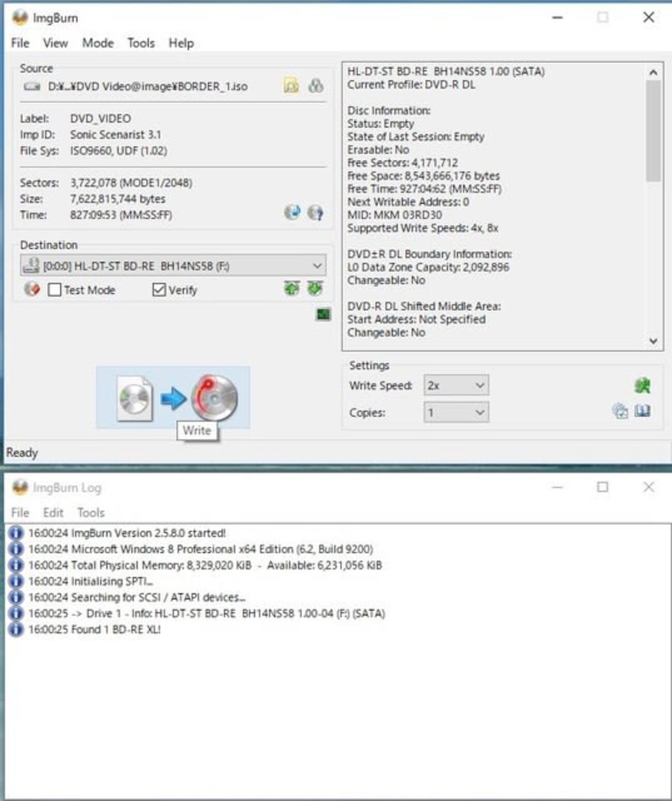
Task: Open the Help menu
Action: click(181, 43)
